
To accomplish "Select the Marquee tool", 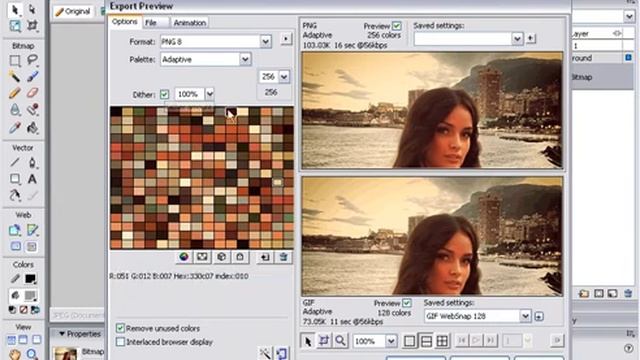I will (x=15, y=60).
